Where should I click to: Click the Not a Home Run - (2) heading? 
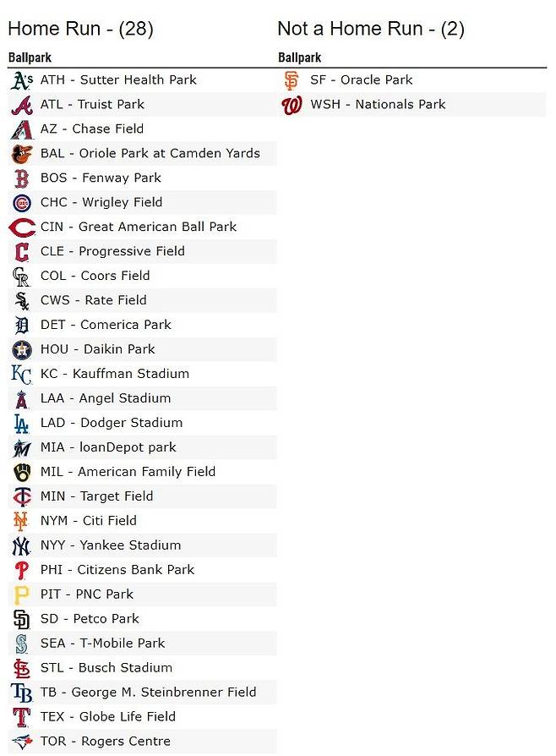click(370, 29)
